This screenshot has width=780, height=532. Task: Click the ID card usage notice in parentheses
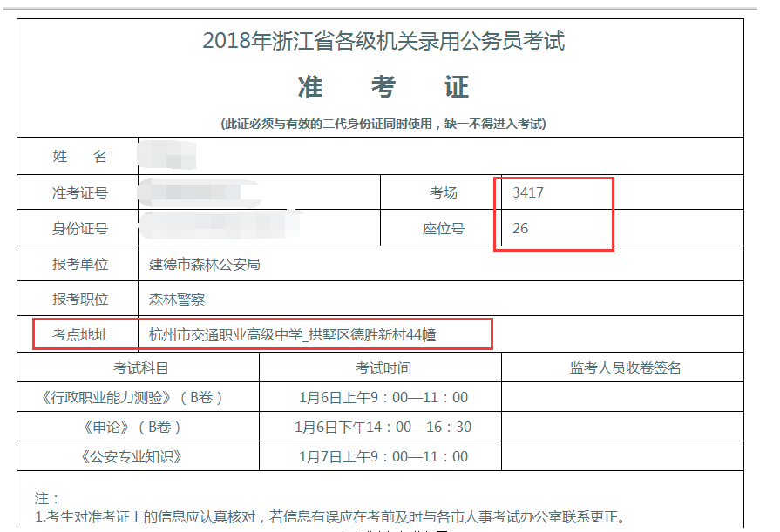pyautogui.click(x=383, y=124)
